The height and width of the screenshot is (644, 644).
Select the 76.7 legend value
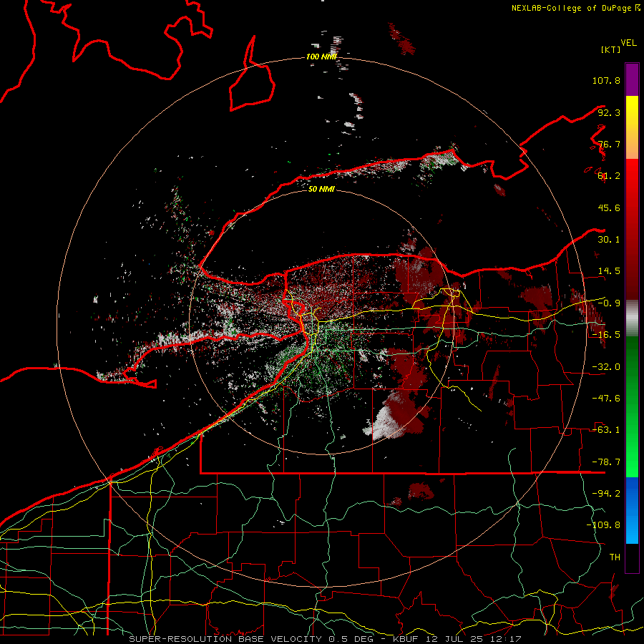pos(609,144)
